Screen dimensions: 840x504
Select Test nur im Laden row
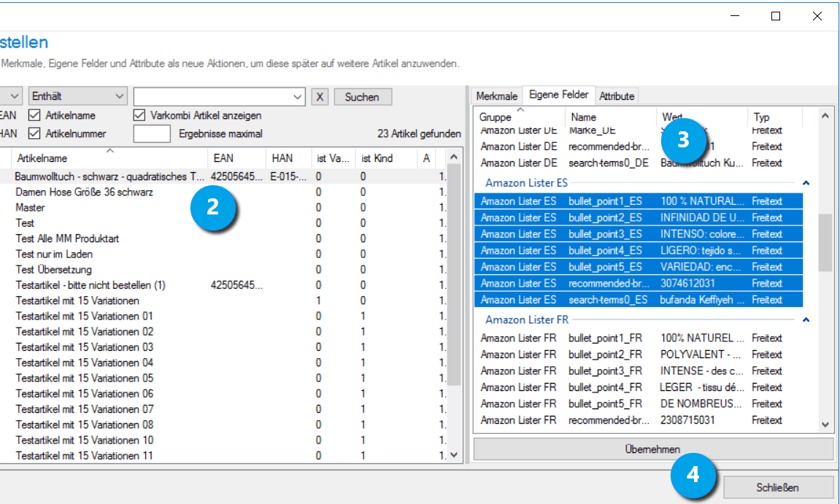pyautogui.click(x=223, y=254)
